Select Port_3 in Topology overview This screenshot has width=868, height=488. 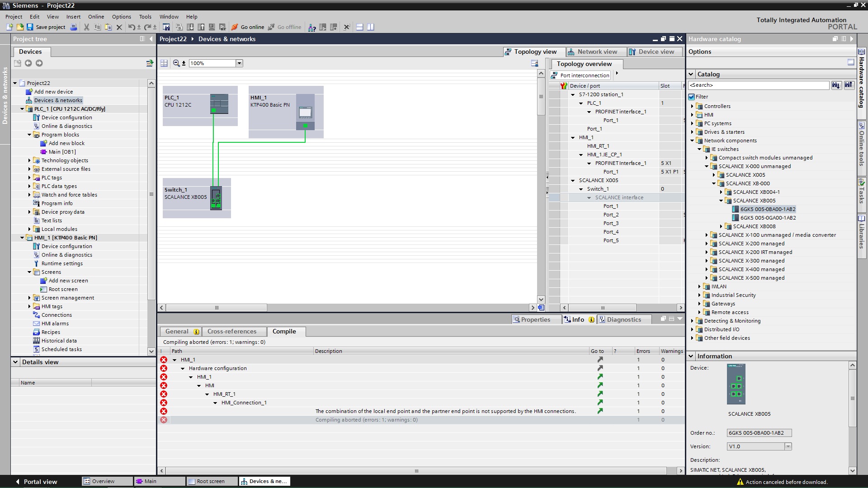(611, 223)
